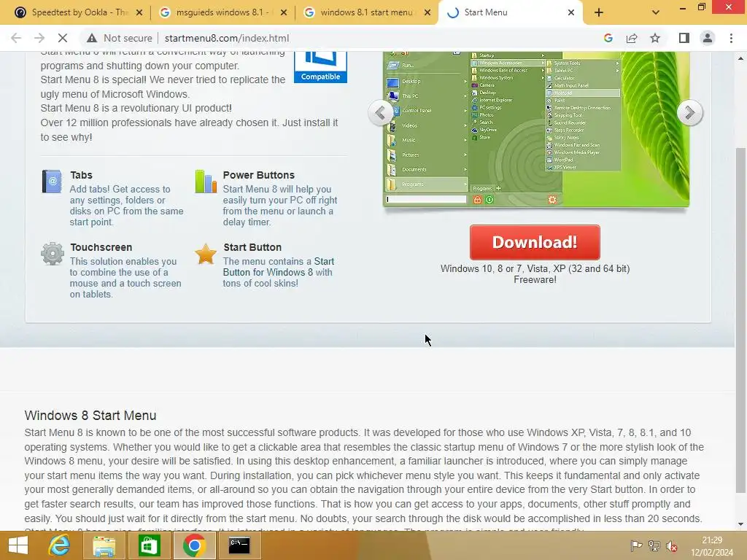Click the muted volume icon in the tray
The image size is (747, 560).
coord(672,545)
